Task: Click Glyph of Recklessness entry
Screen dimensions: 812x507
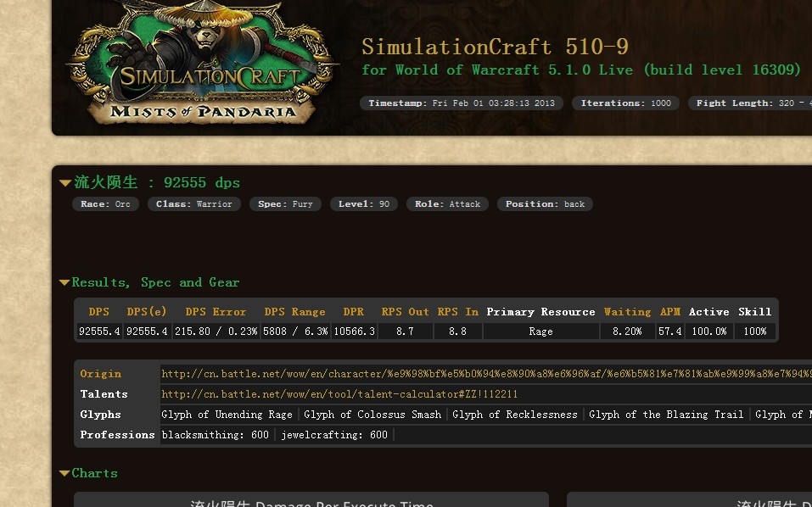Action: point(515,415)
